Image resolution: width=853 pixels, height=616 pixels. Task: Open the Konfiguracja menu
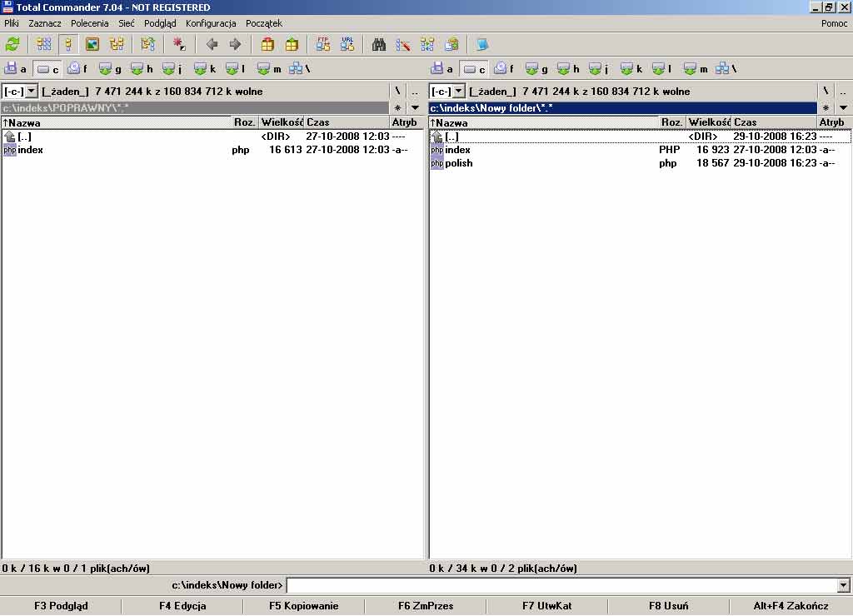tap(211, 23)
